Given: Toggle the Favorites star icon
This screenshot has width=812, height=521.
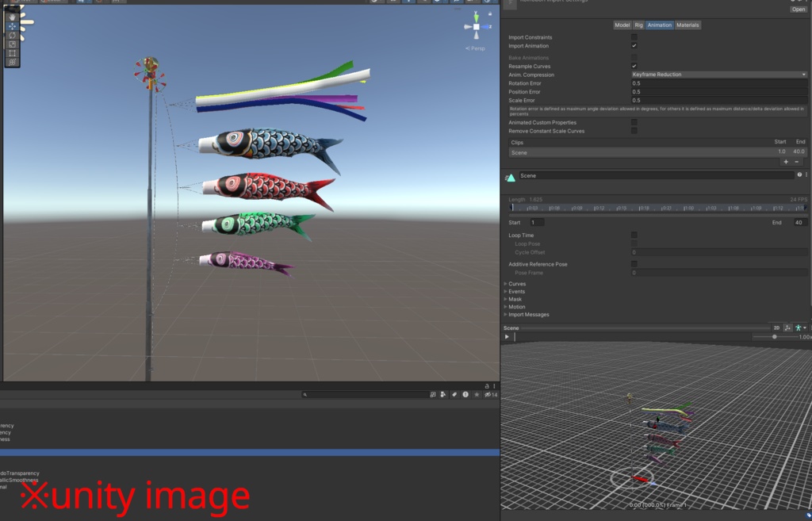Looking at the screenshot, I should coord(477,395).
